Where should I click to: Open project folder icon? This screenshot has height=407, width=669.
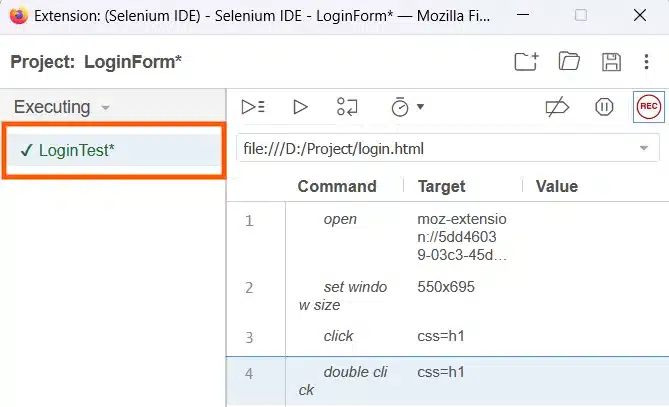(569, 61)
